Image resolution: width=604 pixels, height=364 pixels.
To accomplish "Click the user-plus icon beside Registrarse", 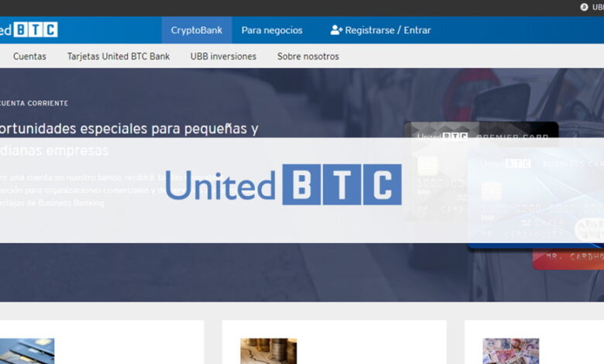I will [x=336, y=30].
